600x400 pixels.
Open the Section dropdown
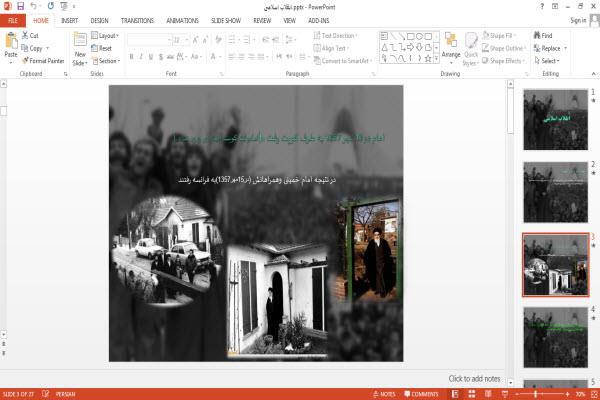(106, 61)
